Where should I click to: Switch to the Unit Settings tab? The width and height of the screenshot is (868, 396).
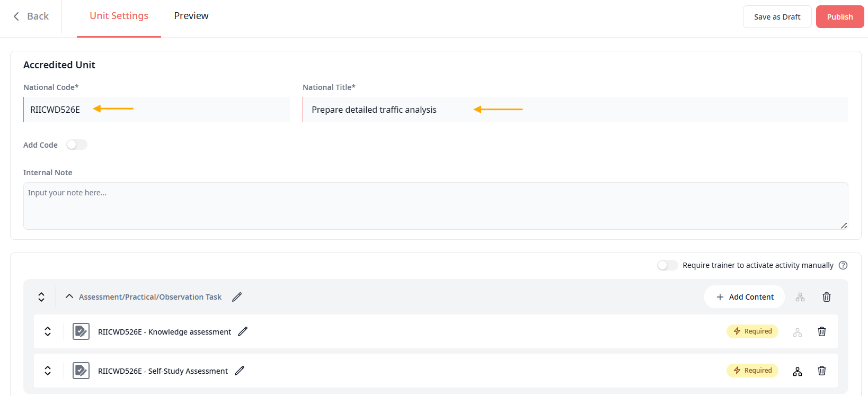[x=119, y=16]
